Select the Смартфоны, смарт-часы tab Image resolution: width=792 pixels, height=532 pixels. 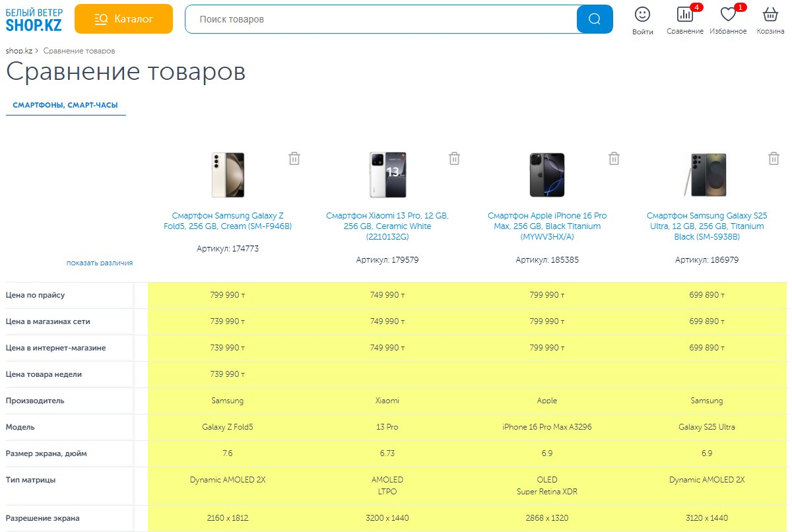point(65,105)
